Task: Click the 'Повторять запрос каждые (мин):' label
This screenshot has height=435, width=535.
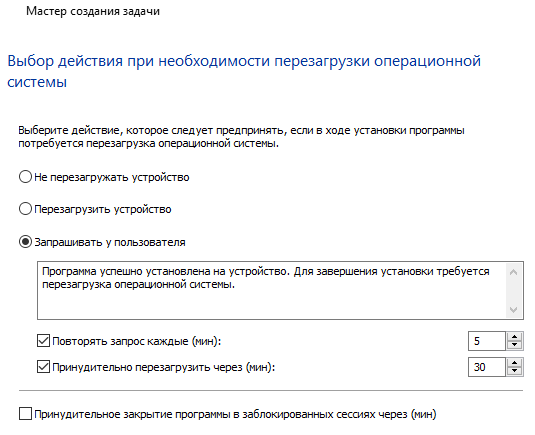Action: click(136, 341)
